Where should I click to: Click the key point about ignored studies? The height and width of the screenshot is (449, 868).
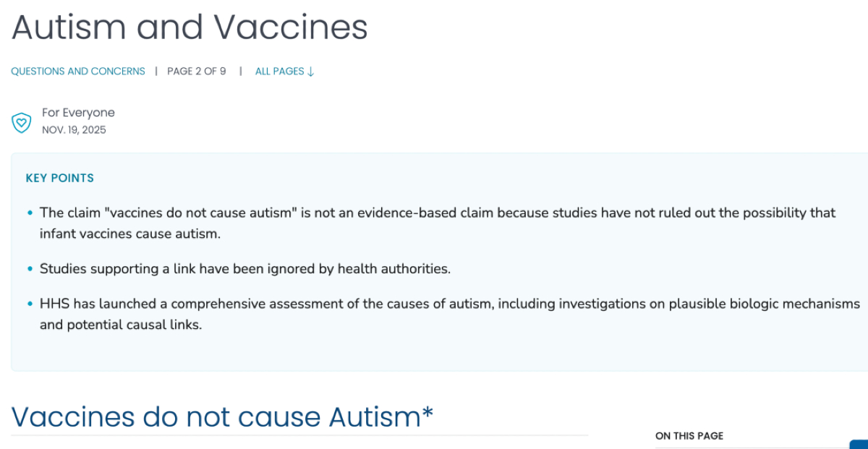(244, 269)
